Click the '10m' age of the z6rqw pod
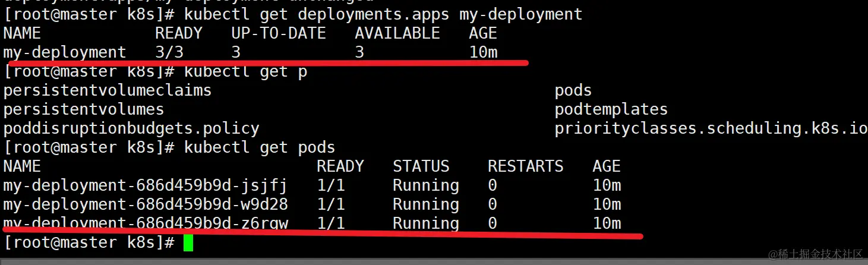This screenshot has height=265, width=868. pyautogui.click(x=607, y=223)
